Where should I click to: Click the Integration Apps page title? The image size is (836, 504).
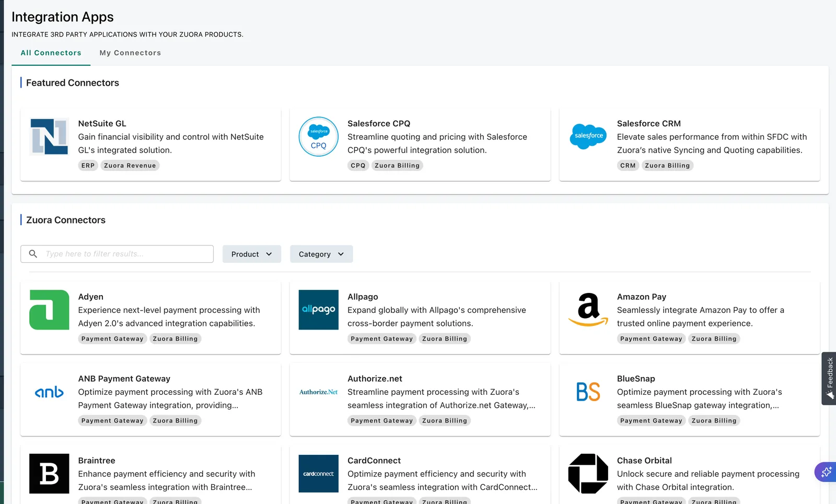[x=63, y=17]
